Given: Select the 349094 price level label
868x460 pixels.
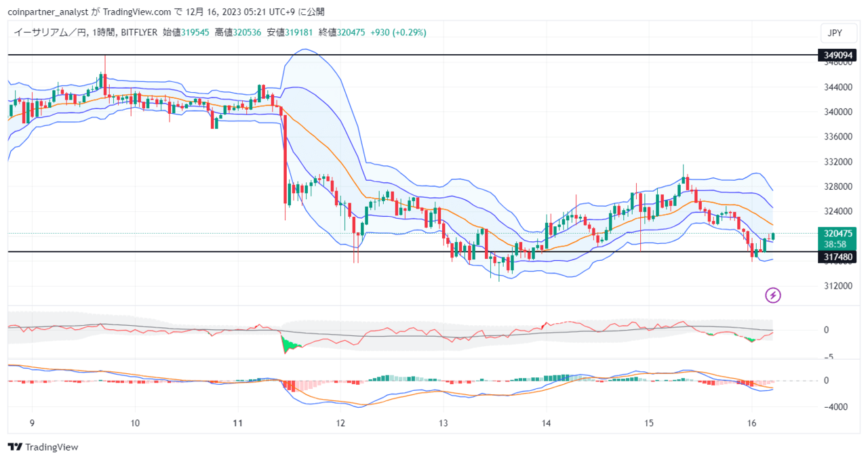Looking at the screenshot, I should point(837,54).
